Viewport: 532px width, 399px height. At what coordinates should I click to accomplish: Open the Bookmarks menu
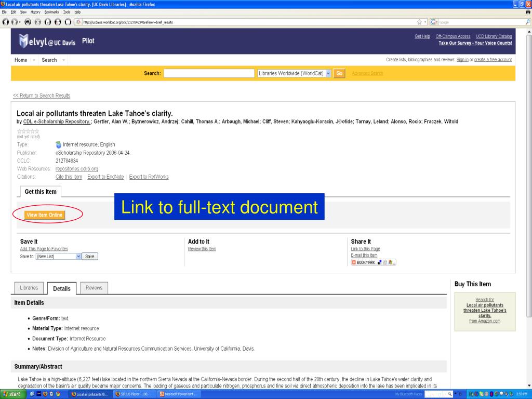(51, 12)
